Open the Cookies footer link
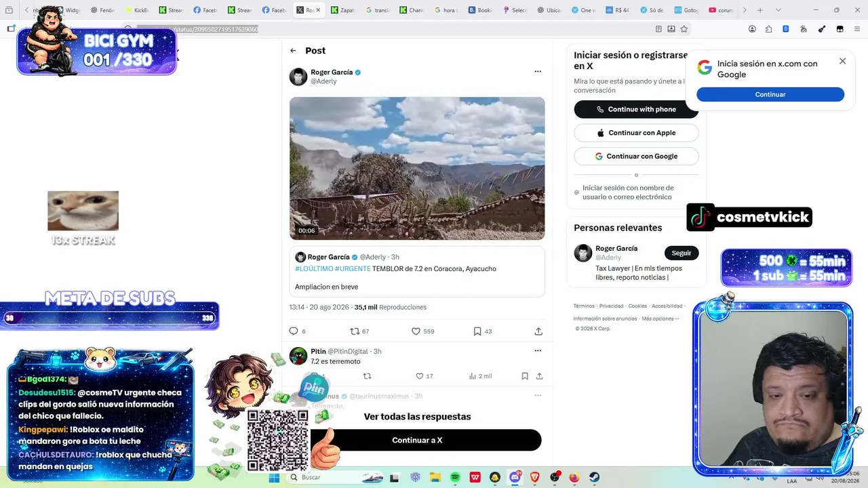This screenshot has height=488, width=868. tap(637, 306)
